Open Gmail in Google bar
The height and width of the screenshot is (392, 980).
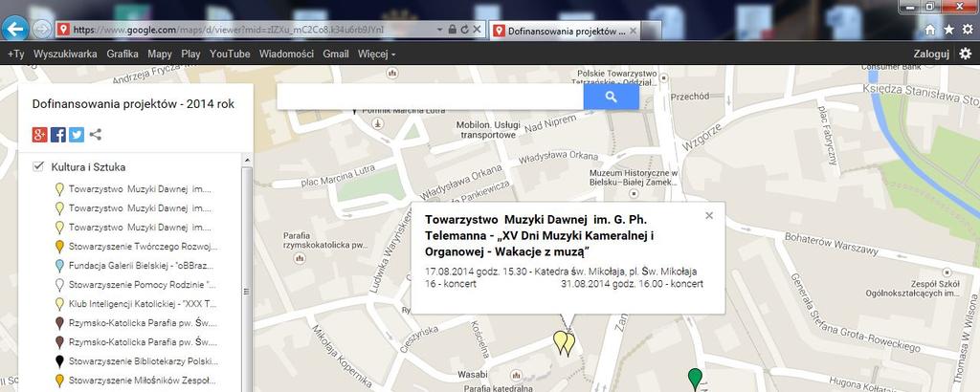click(336, 54)
